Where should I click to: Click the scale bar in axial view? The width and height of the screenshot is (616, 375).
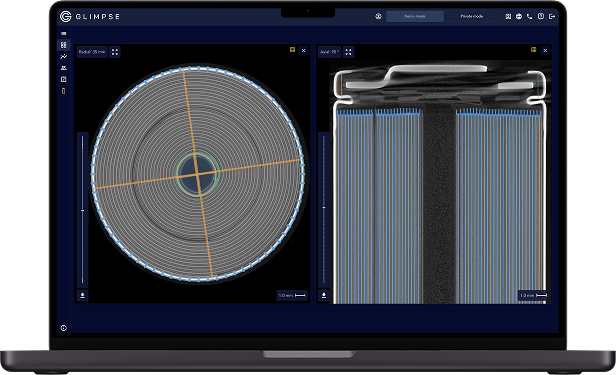(x=533, y=295)
